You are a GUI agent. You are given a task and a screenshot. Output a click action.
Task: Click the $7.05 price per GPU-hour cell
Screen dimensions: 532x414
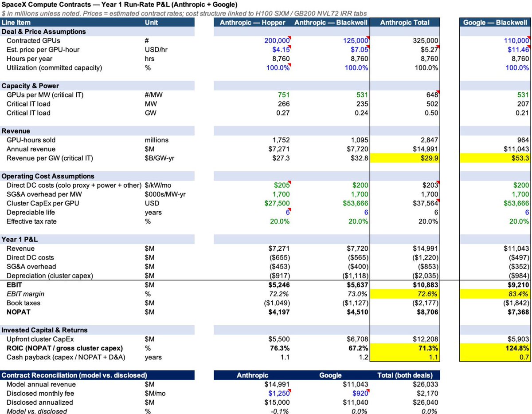pyautogui.click(x=360, y=50)
